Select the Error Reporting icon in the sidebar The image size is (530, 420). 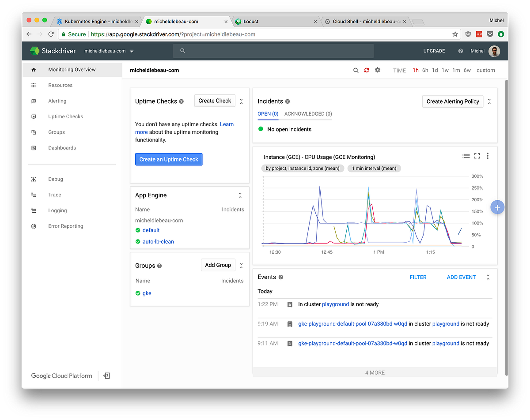[34, 226]
